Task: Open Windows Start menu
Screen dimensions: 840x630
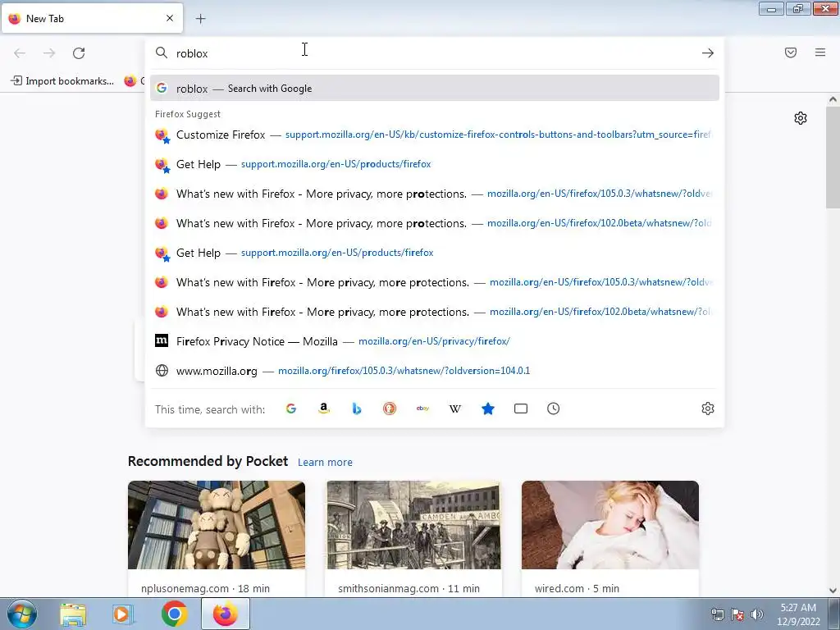Action: pos(22,614)
